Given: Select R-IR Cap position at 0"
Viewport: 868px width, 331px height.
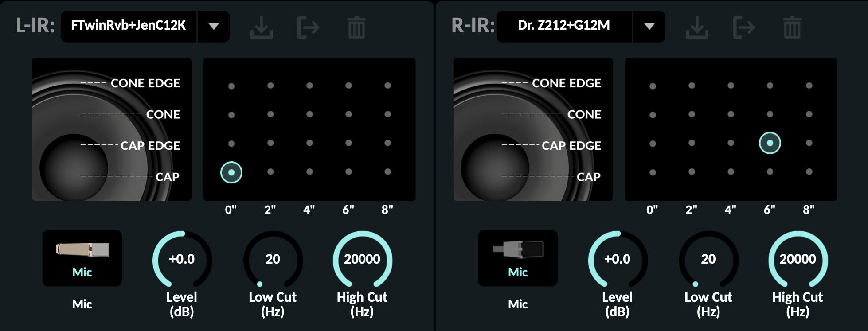Looking at the screenshot, I should [x=653, y=172].
